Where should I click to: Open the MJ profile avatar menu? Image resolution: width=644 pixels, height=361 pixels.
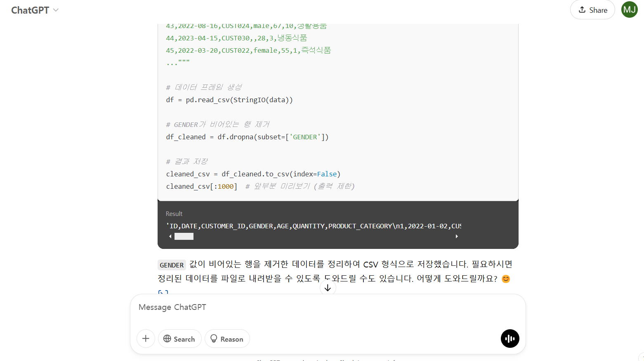(x=630, y=9)
